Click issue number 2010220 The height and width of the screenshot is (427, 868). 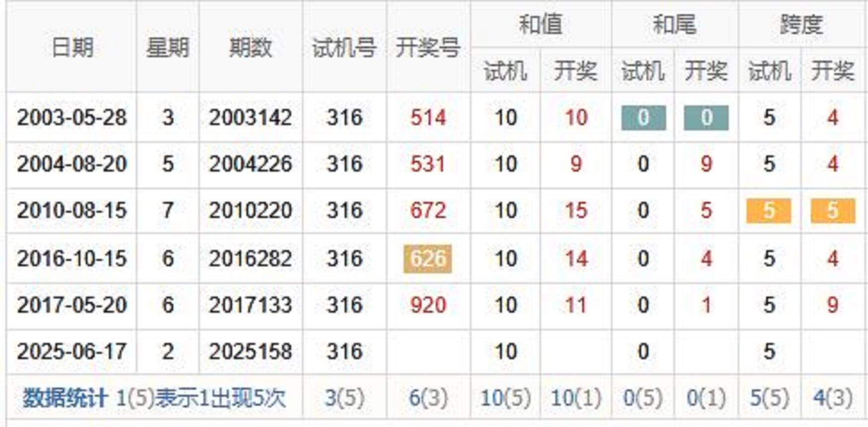[250, 211]
